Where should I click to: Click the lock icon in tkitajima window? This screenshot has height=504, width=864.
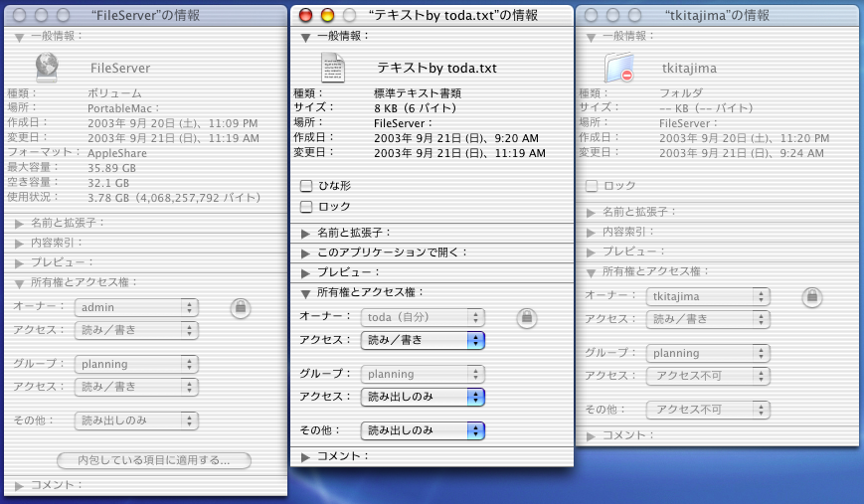pos(812,296)
